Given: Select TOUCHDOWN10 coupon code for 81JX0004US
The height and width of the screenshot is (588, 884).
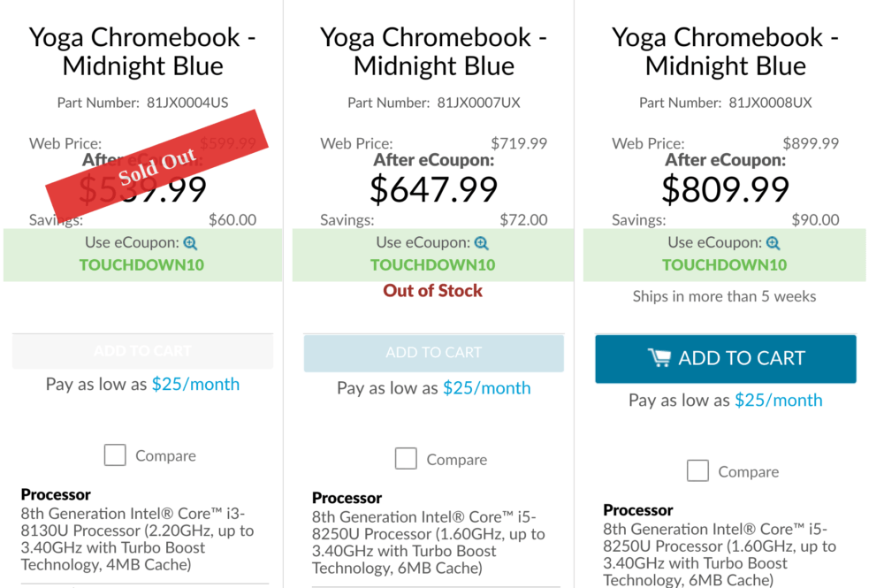Looking at the screenshot, I should click(141, 265).
